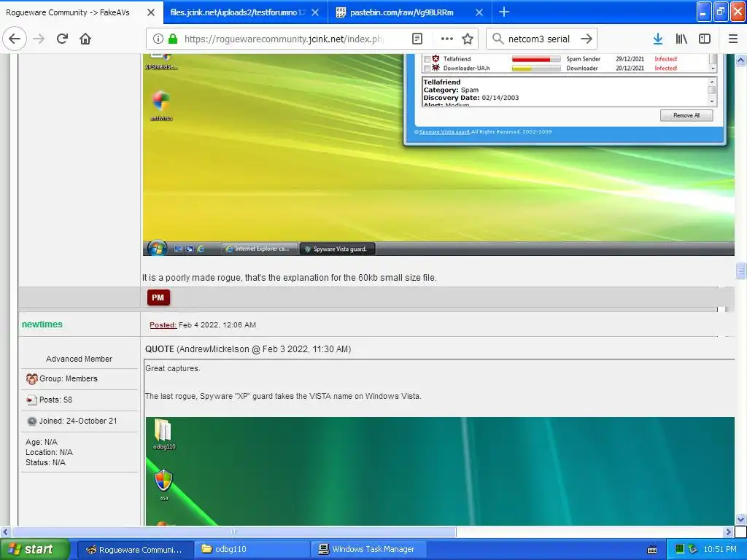747x560 pixels.
Task: Tick the Tellafriend checkbox
Action: 427,59
